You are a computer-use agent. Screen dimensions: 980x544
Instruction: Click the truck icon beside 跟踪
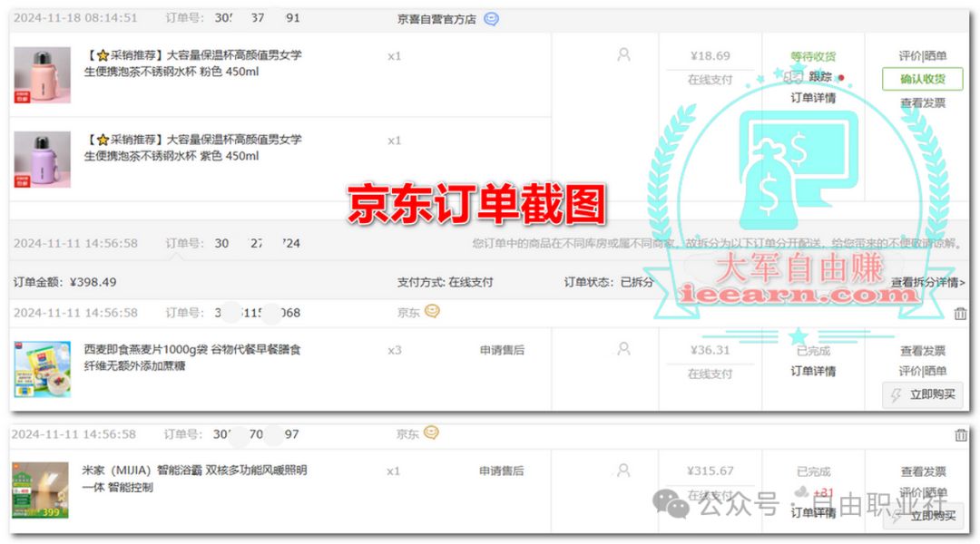[792, 77]
